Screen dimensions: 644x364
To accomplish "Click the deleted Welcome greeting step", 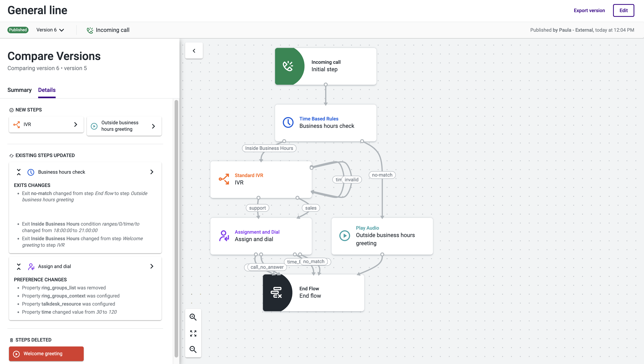I will [46, 354].
